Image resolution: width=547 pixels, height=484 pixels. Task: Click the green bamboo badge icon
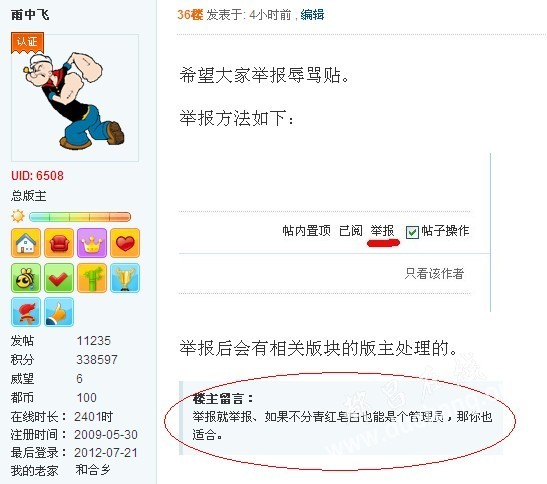(x=92, y=277)
